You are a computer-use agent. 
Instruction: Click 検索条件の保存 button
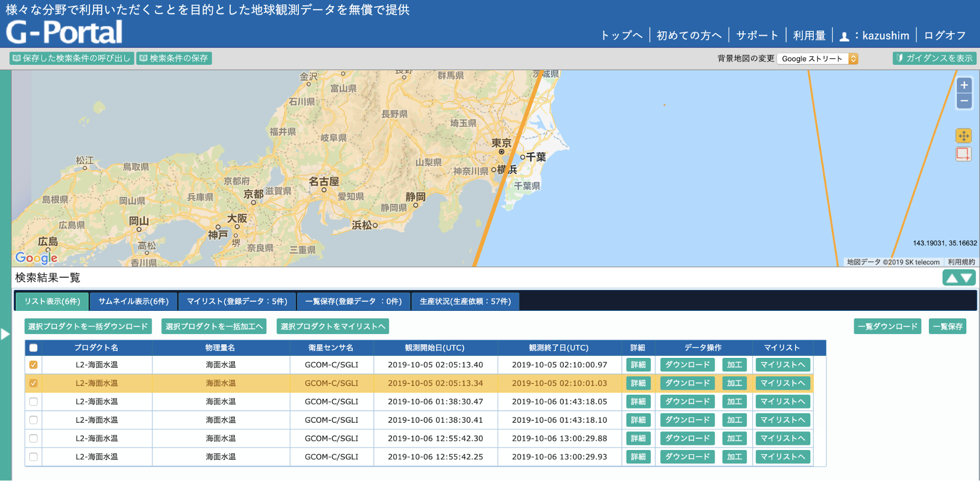click(x=174, y=58)
